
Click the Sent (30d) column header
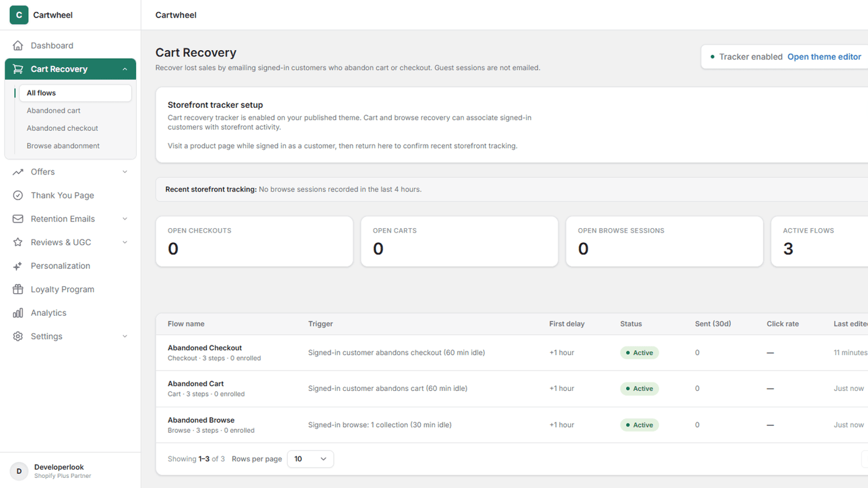click(x=713, y=324)
